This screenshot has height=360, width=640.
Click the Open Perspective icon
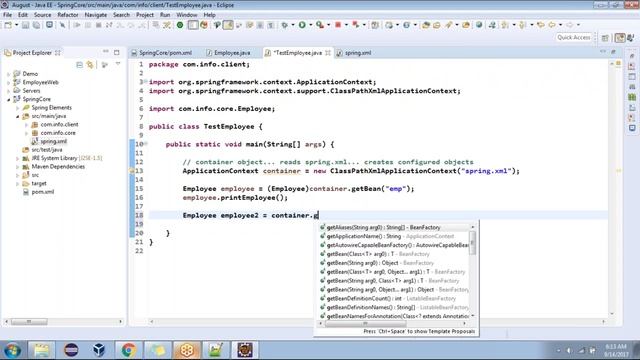click(x=605, y=38)
